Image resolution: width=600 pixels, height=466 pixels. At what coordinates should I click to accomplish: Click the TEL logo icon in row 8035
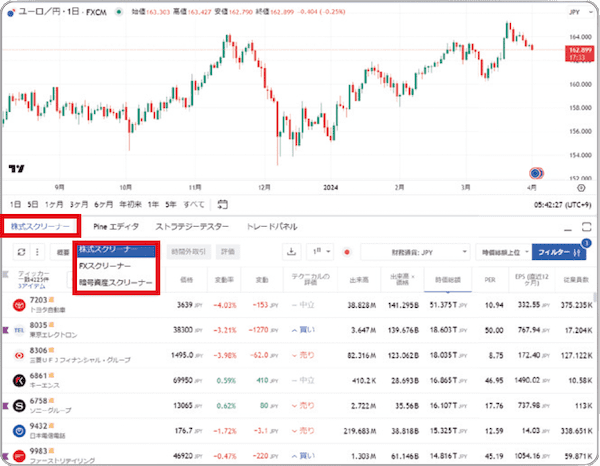point(19,330)
